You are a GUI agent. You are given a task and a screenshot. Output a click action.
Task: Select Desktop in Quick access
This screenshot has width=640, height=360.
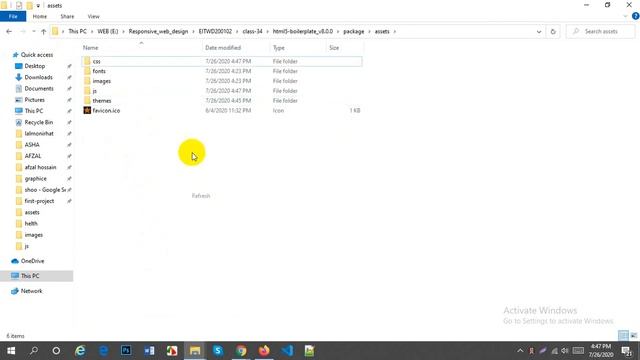click(35, 66)
